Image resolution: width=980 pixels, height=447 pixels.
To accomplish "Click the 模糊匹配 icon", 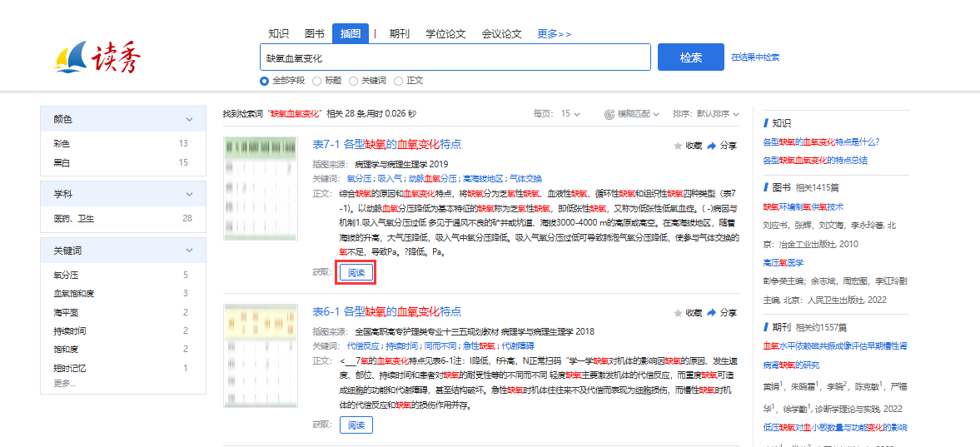I will pos(609,114).
